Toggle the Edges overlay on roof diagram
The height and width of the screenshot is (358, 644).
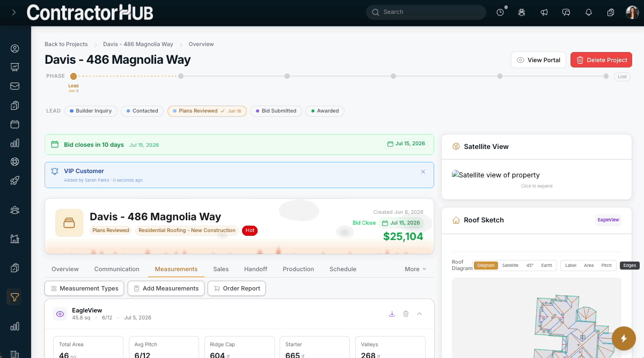[630, 265]
